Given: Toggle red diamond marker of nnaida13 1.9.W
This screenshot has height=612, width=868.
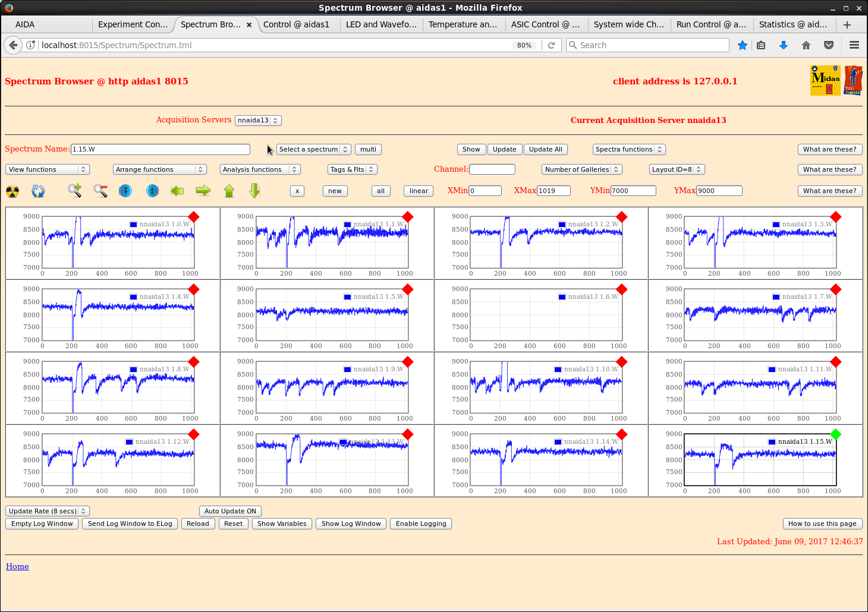Looking at the screenshot, I should [x=408, y=362].
